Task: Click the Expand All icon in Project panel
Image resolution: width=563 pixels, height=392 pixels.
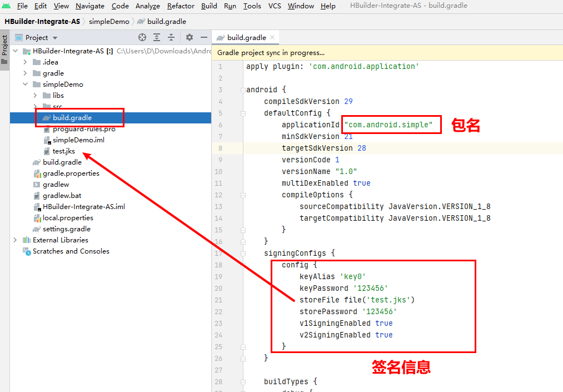Action: point(157,37)
